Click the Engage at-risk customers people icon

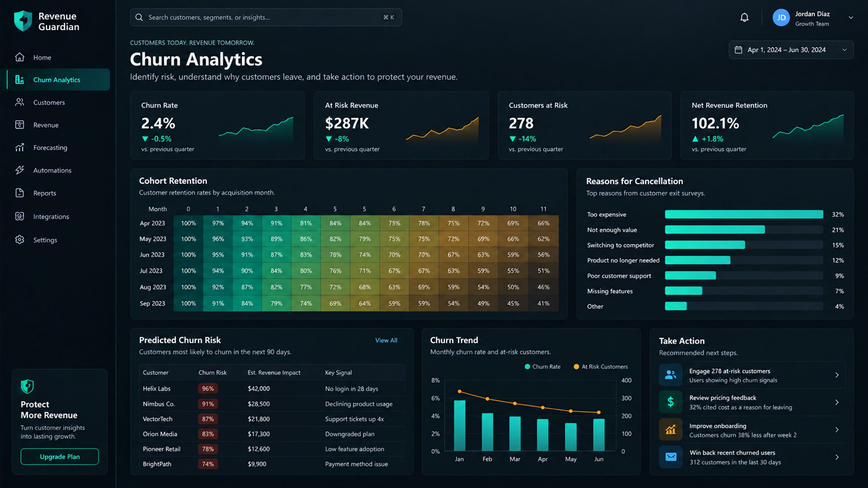tap(670, 375)
